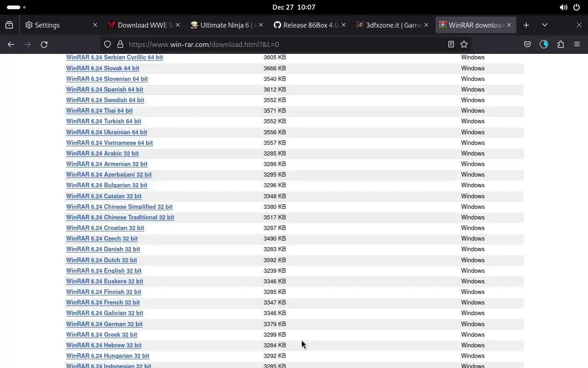The width and height of the screenshot is (588, 368).
Task: Download WinRAR 6.24 Galician 32 bit
Action: click(x=105, y=313)
